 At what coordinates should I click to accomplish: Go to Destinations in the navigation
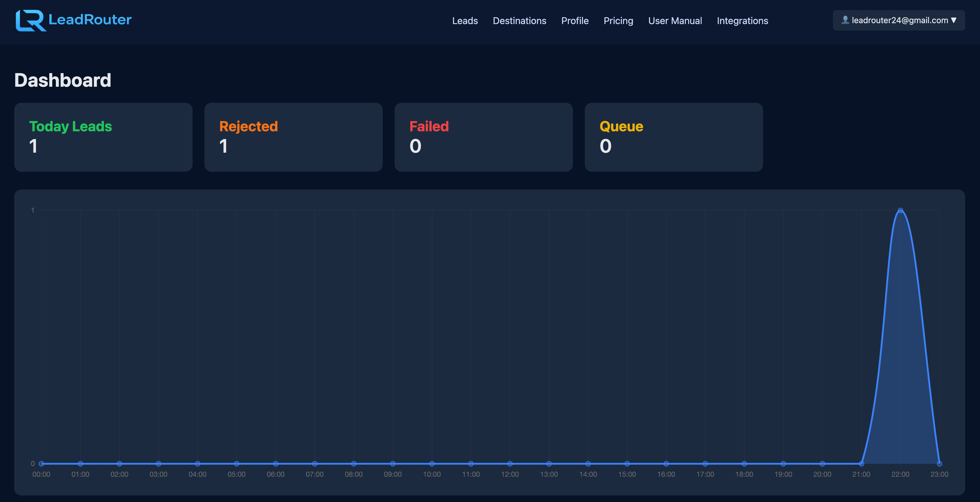click(x=519, y=20)
